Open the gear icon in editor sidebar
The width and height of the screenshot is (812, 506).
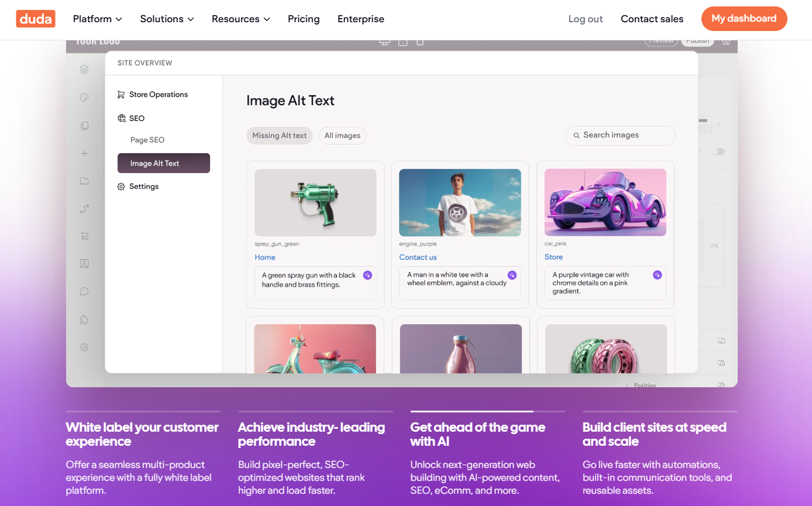pyautogui.click(x=84, y=347)
